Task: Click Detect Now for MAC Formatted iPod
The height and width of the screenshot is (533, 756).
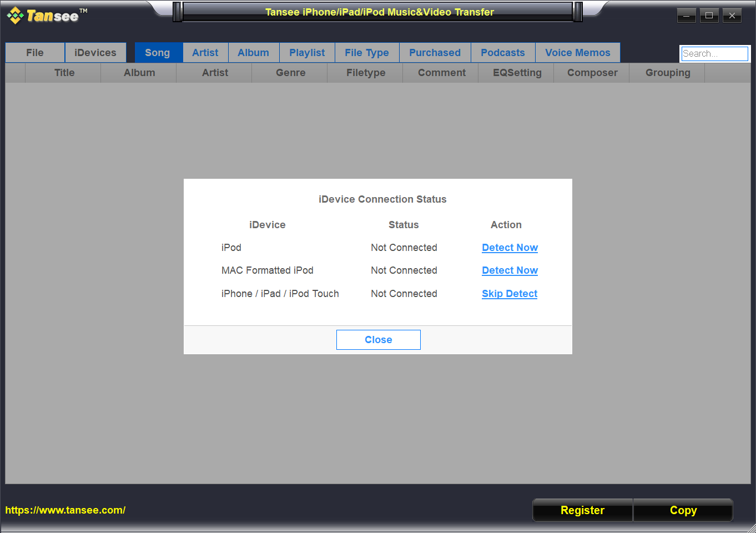Action: (x=510, y=270)
